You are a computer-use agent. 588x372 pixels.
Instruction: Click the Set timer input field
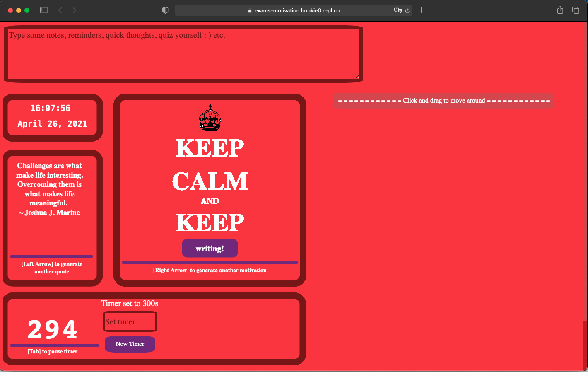click(x=130, y=322)
